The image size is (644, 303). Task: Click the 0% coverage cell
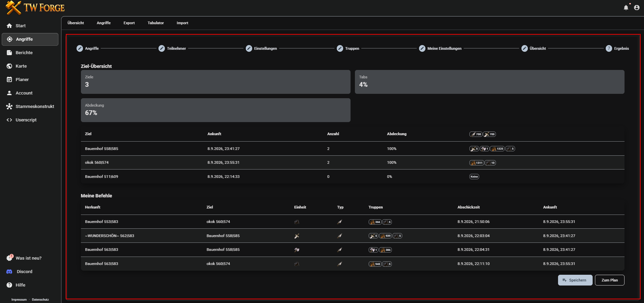click(x=389, y=177)
